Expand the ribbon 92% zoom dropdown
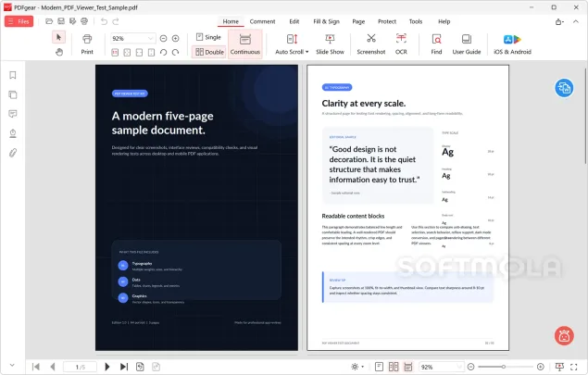The width and height of the screenshot is (588, 375). [x=150, y=38]
